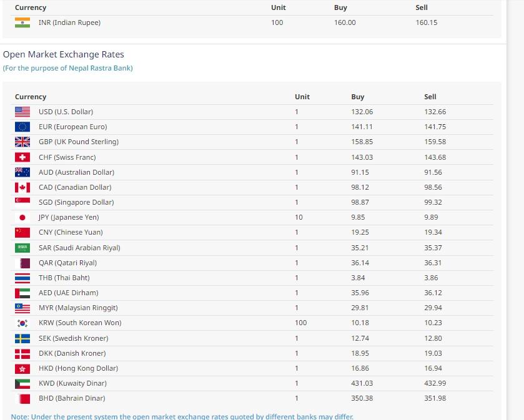This screenshot has width=524, height=420.
Task: Click the US flag icon beside USD
Action: pyautogui.click(x=22, y=112)
